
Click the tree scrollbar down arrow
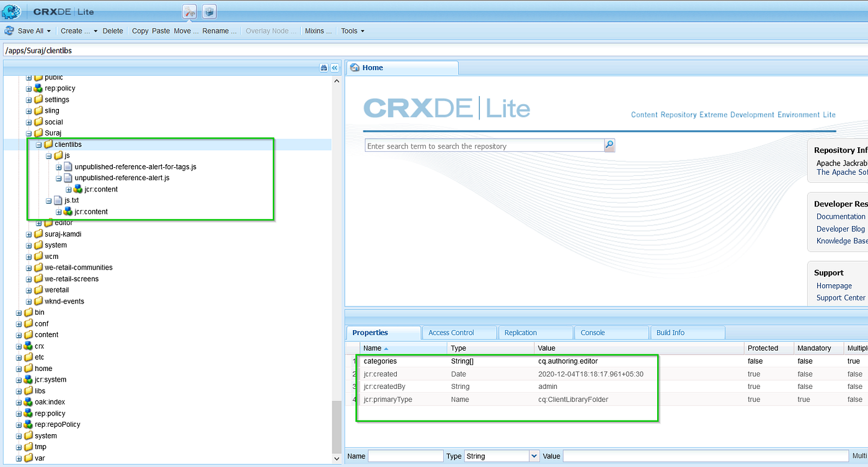point(337,459)
